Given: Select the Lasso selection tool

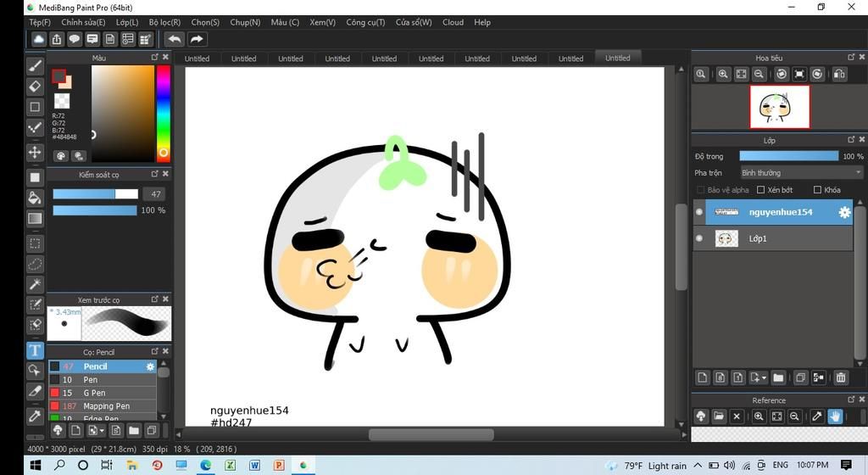Looking at the screenshot, I should tap(35, 264).
